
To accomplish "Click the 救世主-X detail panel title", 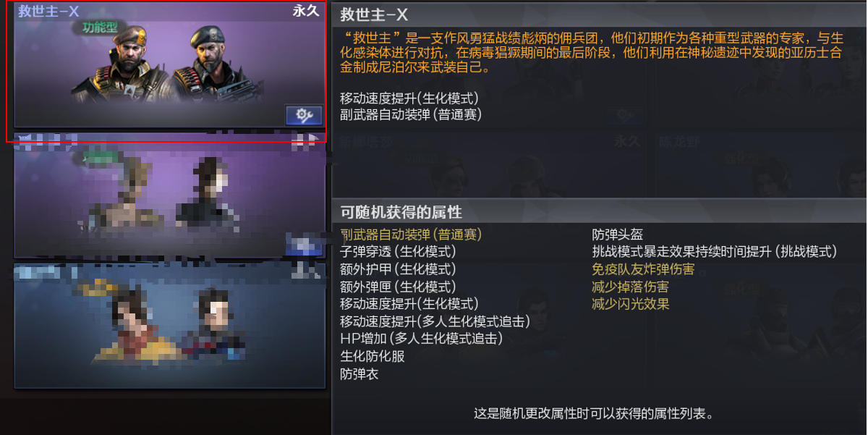I will (x=374, y=14).
